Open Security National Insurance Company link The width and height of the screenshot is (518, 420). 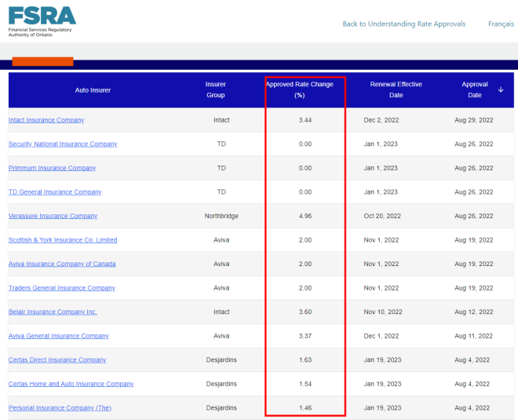coord(63,144)
